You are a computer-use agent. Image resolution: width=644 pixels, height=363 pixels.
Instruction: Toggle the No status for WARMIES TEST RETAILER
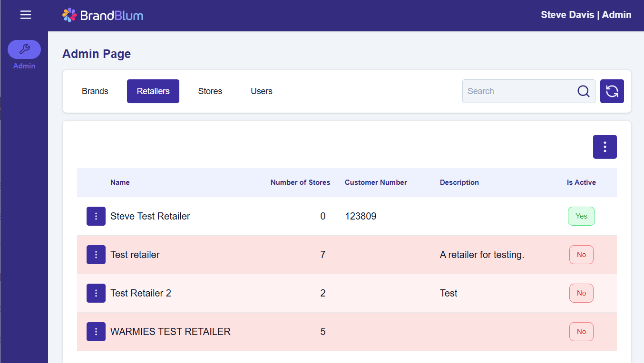pos(581,332)
